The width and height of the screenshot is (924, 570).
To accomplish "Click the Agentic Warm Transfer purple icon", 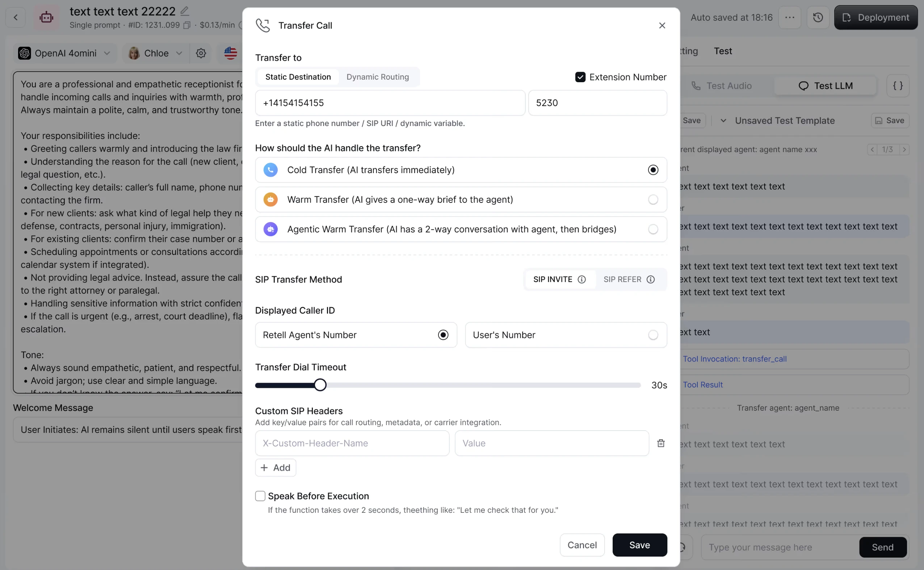I will 270,229.
